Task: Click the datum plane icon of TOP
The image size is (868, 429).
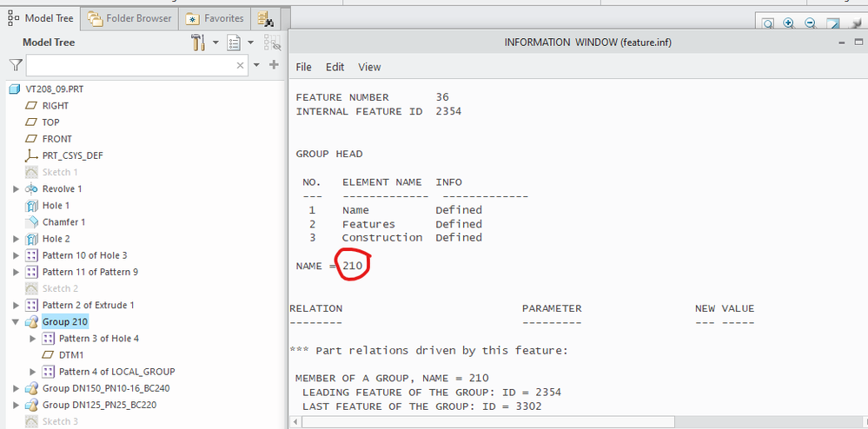Action: [x=31, y=122]
